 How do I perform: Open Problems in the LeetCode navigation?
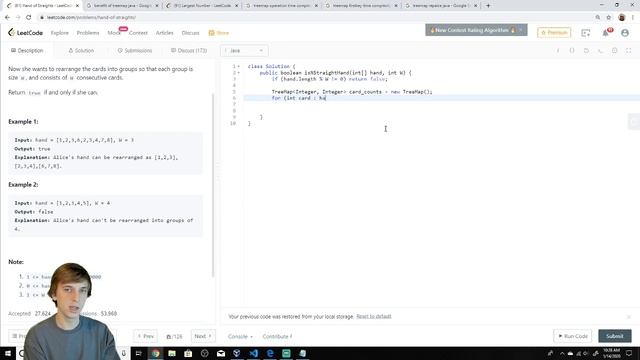pos(88,33)
